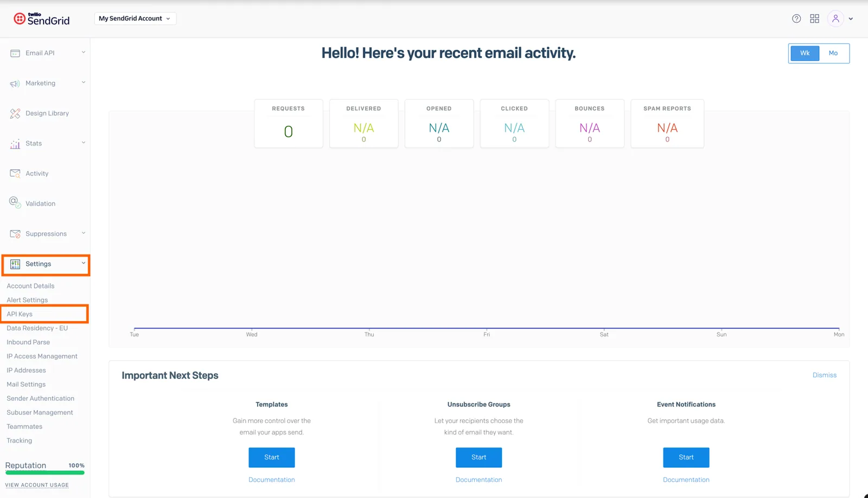Screen dimensions: 868x498
Task: Open Stats menu item
Action: 34,144
